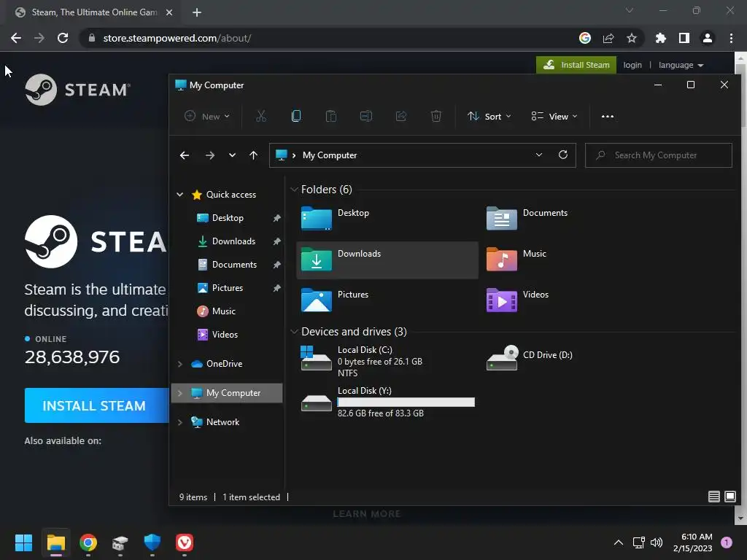This screenshot has width=747, height=560.
Task: Click the Cut icon in Explorer toolbar
Action: coord(260,116)
